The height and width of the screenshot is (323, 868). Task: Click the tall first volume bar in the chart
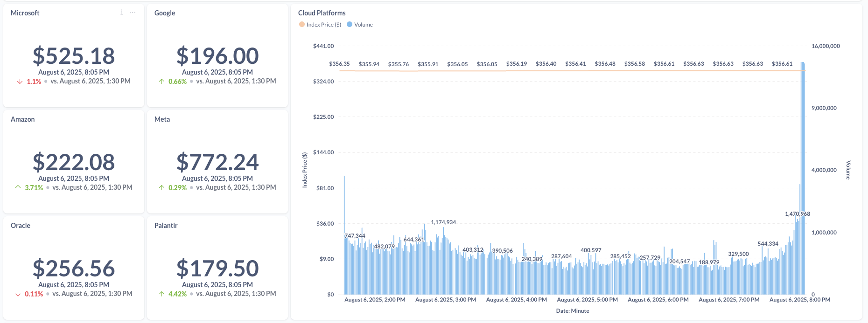344,235
